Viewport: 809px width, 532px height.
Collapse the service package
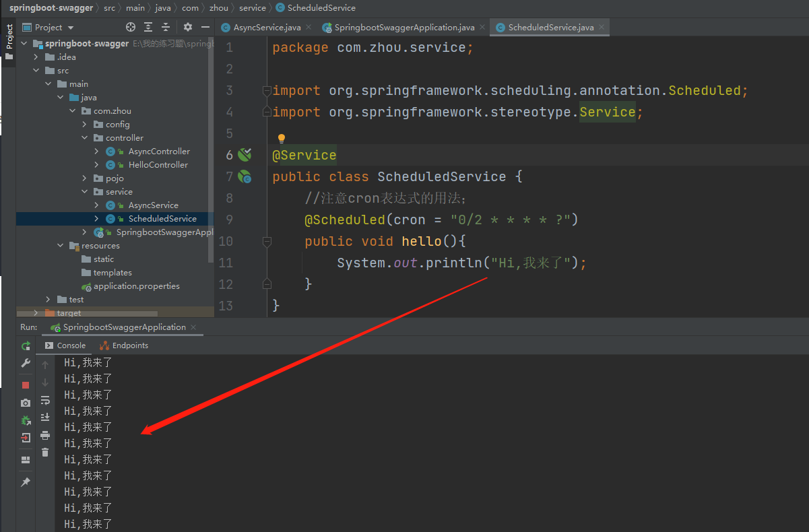click(x=86, y=191)
